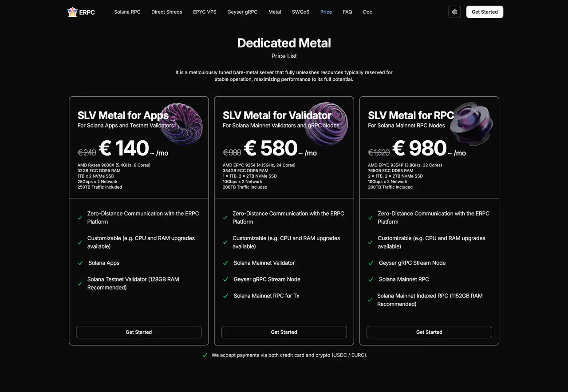Click checkmark beside Solana Mainnet RPC
The height and width of the screenshot is (392, 568).
click(x=371, y=280)
